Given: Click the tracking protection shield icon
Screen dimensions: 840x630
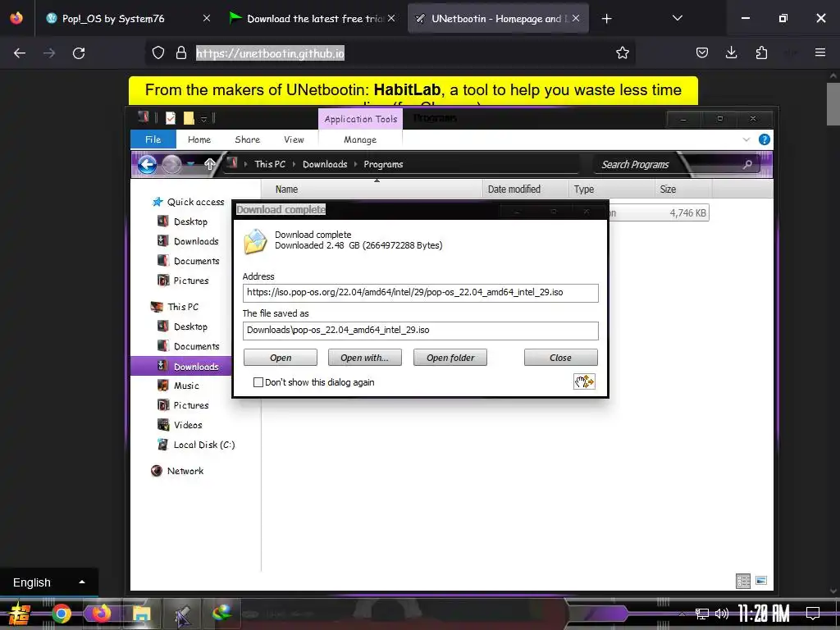Looking at the screenshot, I should point(158,52).
